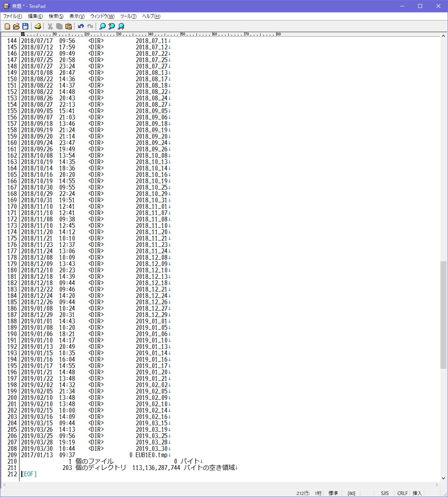
Task: Click 標準 mode in status bar
Action: 333,493
